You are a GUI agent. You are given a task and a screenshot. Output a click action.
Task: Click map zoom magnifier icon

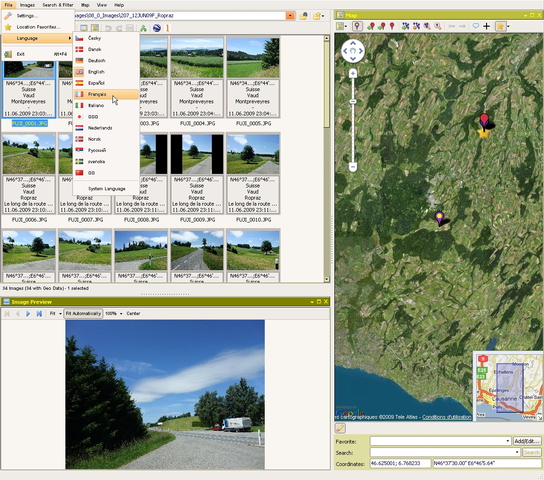438,26
